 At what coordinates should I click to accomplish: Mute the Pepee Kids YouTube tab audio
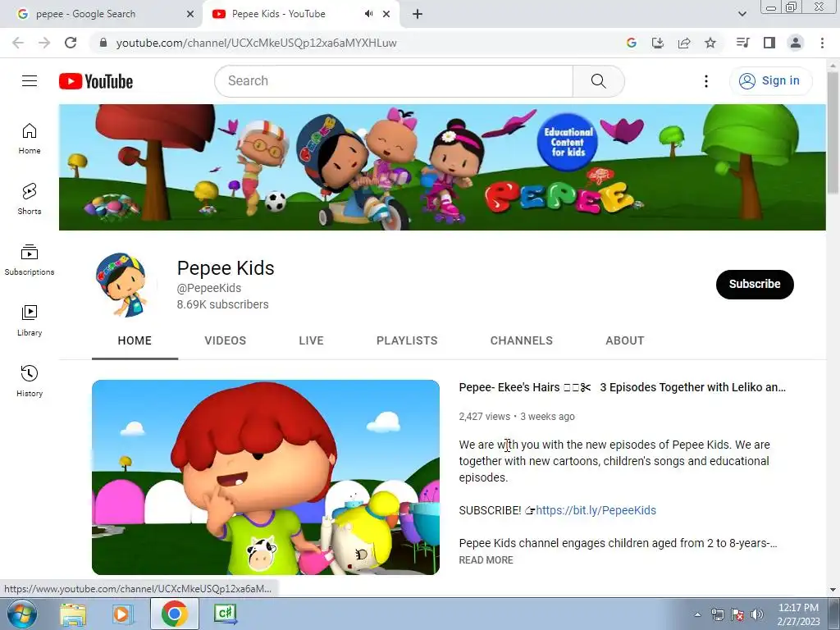368,14
